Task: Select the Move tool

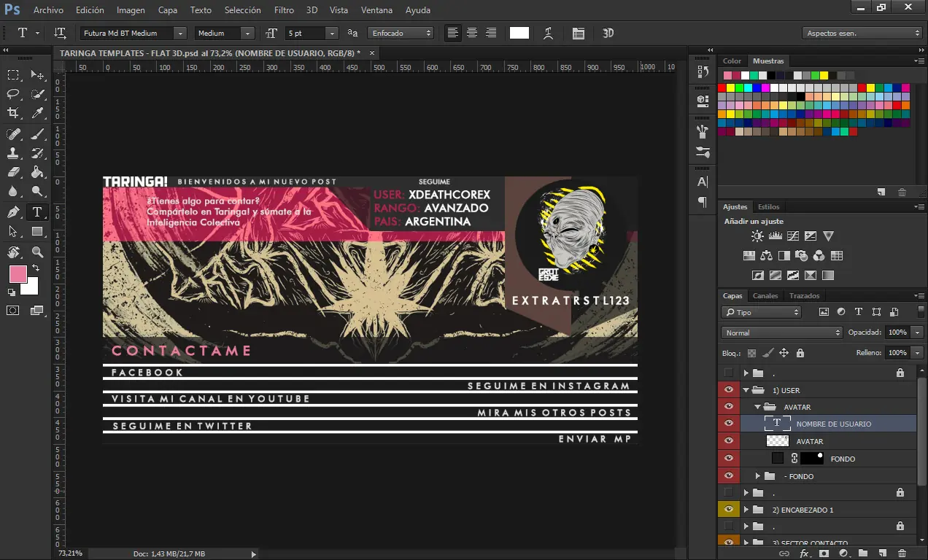Action: (x=37, y=75)
